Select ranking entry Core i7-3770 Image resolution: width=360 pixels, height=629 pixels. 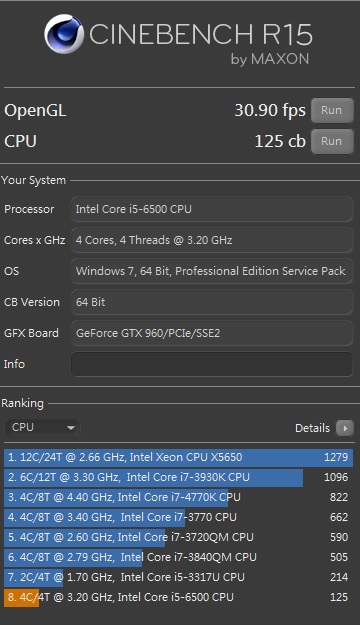pyautogui.click(x=179, y=517)
